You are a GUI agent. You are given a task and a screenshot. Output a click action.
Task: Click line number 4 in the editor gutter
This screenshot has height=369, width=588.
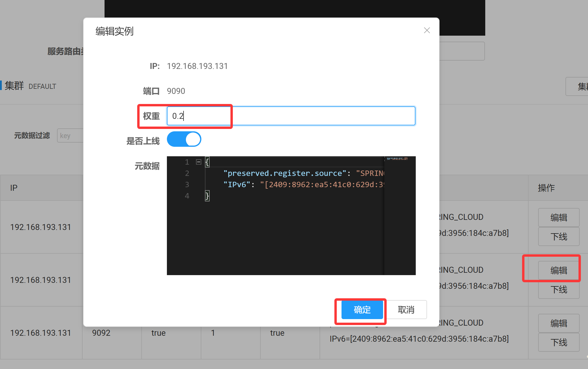(x=187, y=196)
